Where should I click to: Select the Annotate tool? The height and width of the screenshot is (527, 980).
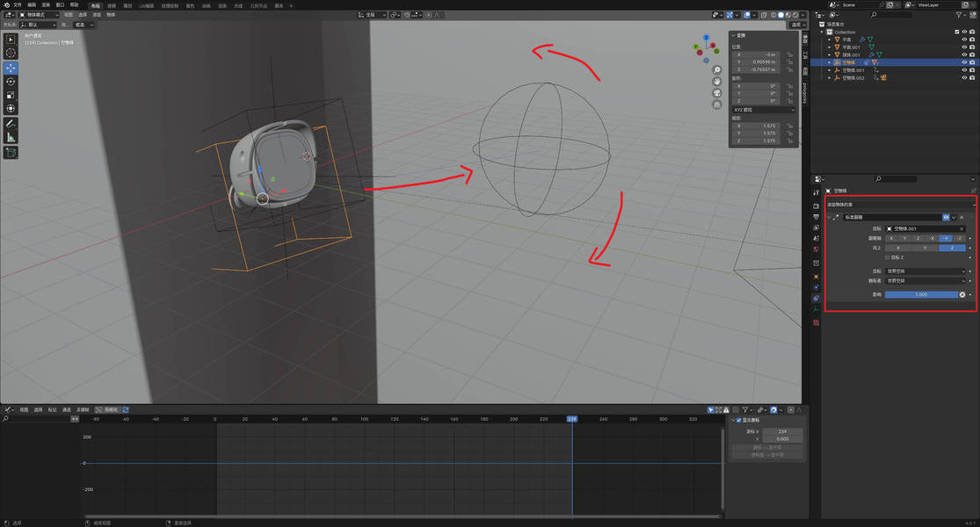tap(11, 124)
